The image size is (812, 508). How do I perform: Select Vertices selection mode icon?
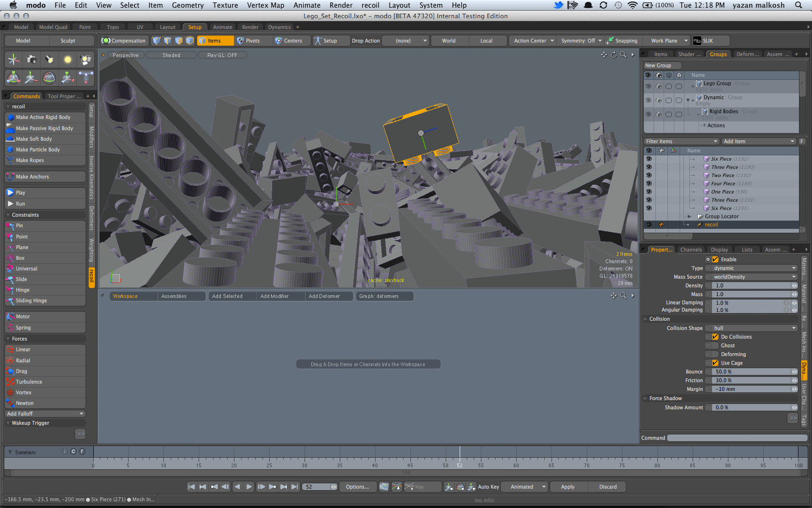[157, 41]
